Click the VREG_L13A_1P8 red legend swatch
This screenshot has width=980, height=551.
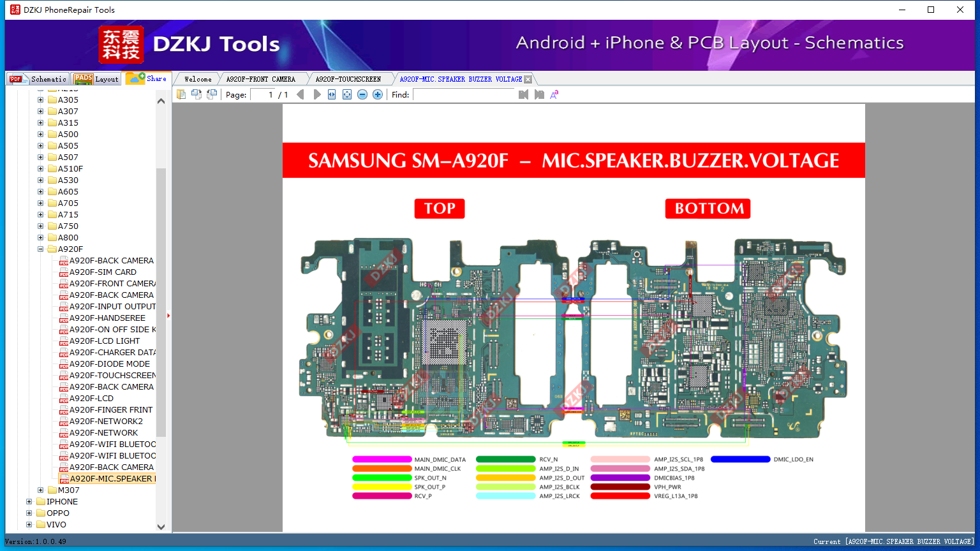tap(620, 496)
